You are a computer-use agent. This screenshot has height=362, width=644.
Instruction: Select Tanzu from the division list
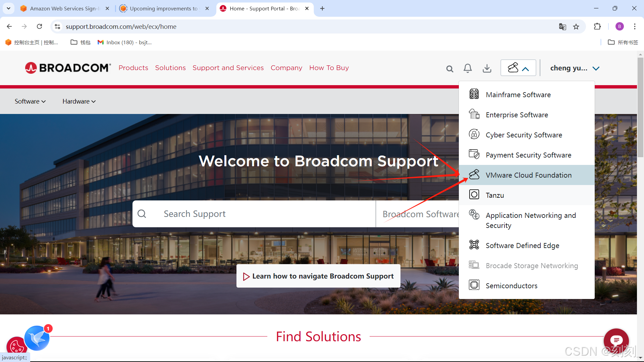pos(527,195)
